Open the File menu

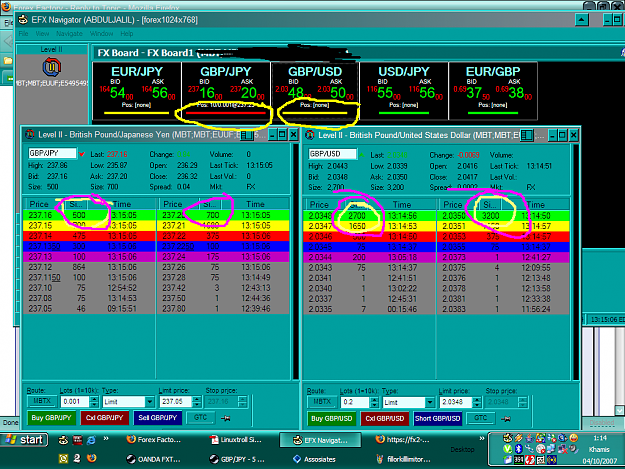coord(24,34)
